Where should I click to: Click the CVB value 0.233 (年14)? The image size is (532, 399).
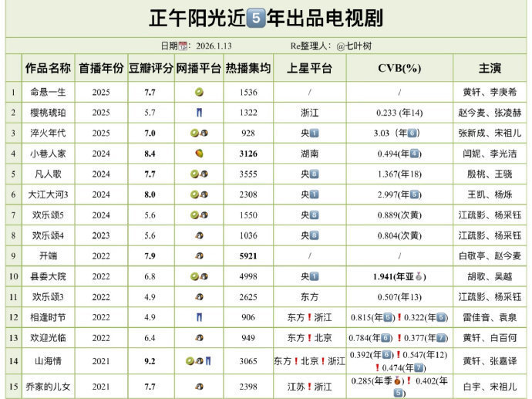point(399,113)
